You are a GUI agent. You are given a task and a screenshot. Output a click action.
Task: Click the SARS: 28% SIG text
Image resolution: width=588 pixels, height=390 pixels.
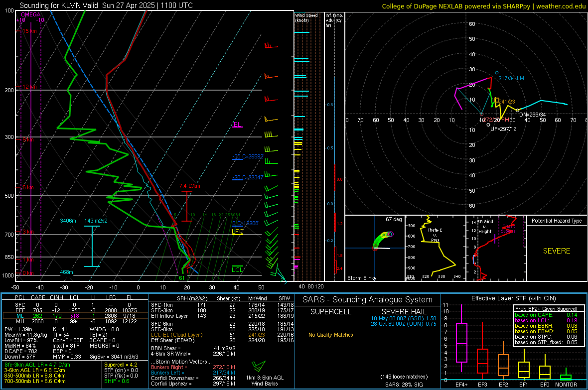(x=404, y=385)
